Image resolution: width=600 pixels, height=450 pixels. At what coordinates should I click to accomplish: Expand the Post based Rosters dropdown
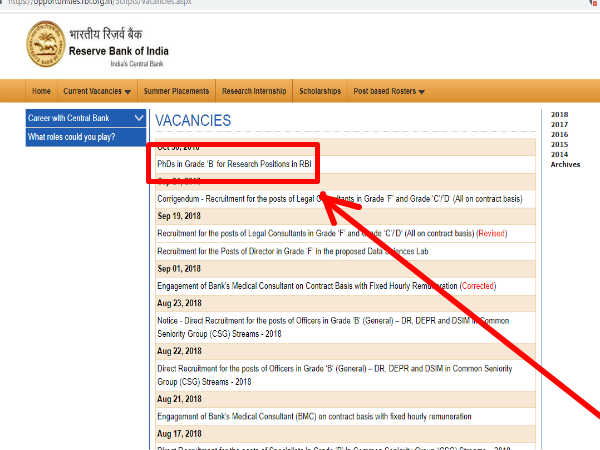(x=389, y=91)
